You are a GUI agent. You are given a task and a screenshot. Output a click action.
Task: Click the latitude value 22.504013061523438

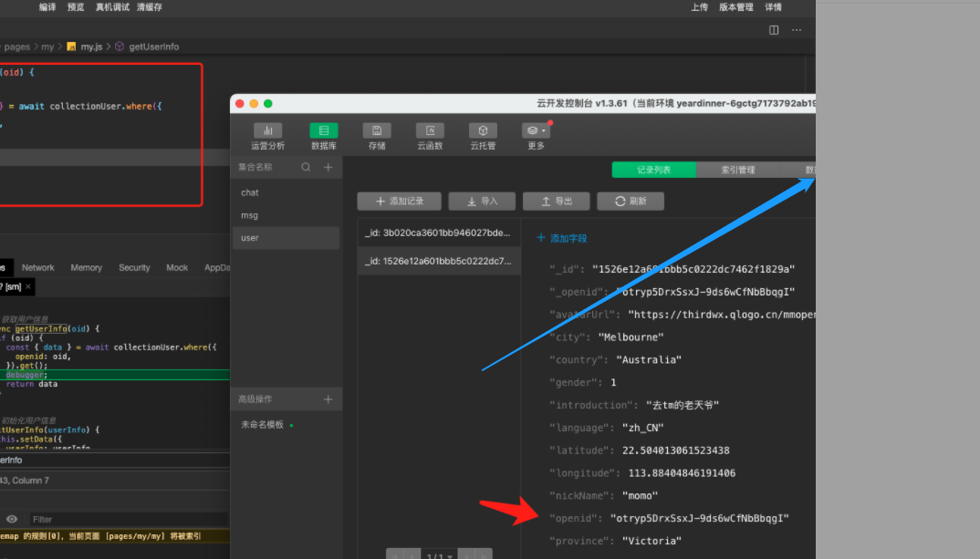pyautogui.click(x=675, y=450)
